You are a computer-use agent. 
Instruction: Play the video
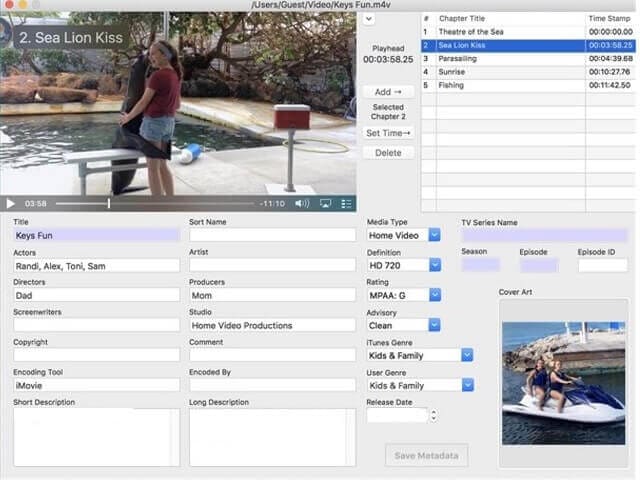pyautogui.click(x=11, y=204)
